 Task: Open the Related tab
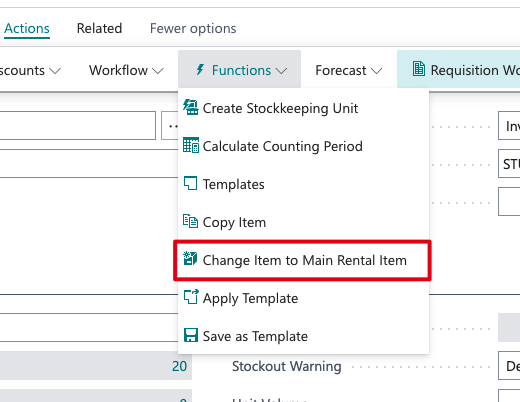point(99,28)
